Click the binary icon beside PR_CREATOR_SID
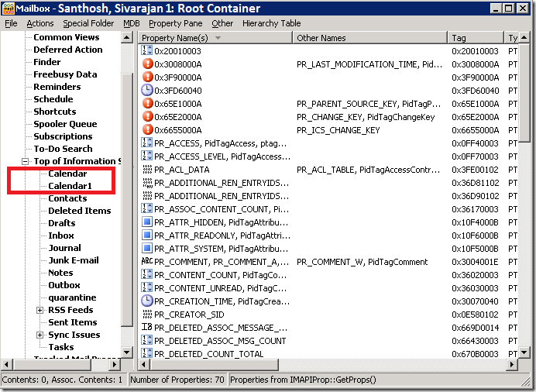The width and height of the screenshot is (536, 392). (147, 314)
